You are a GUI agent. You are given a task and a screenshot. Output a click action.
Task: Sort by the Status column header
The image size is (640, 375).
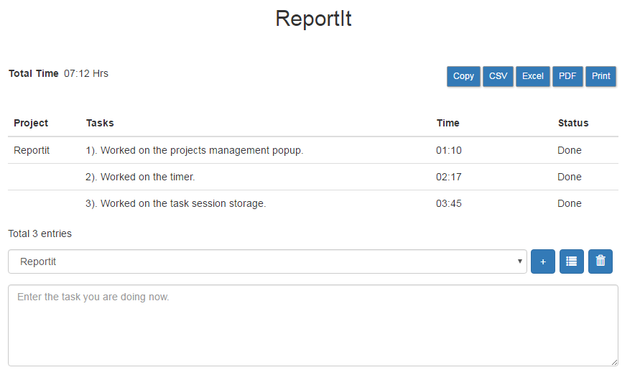pos(573,123)
